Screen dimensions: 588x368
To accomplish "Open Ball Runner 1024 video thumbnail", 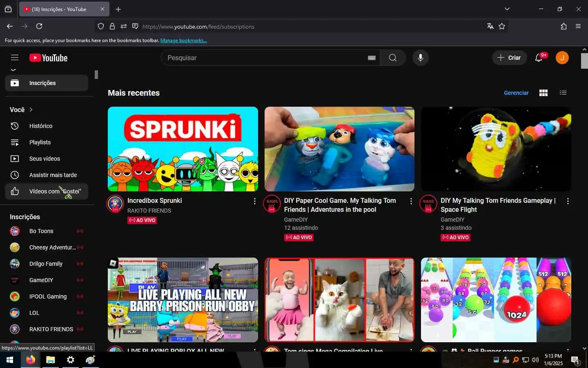I will [496, 300].
